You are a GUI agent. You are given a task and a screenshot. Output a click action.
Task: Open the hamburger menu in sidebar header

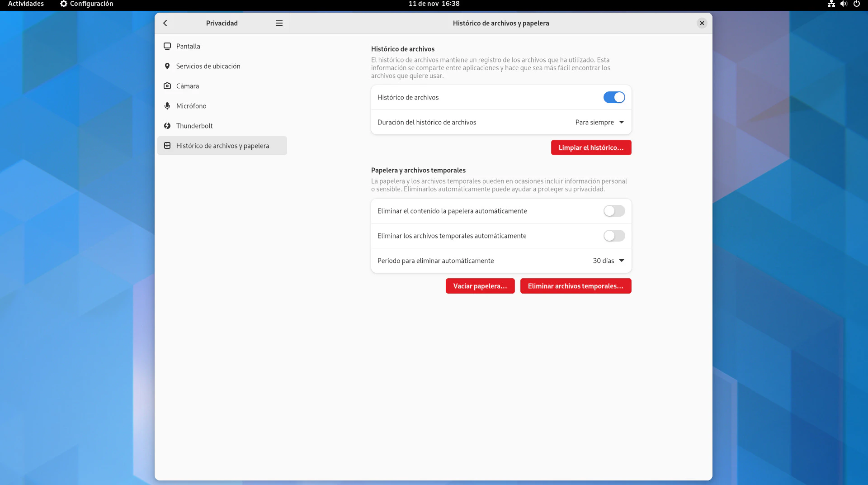[x=279, y=23]
